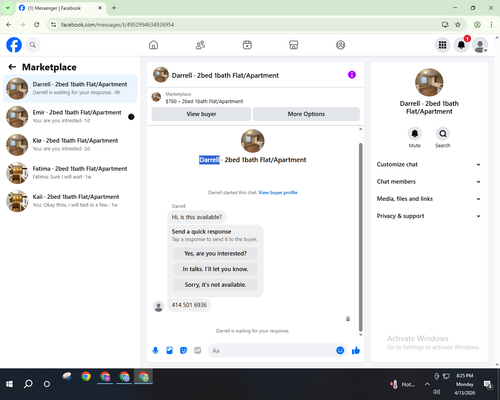This screenshot has height=400, width=500.
Task: Attach a photo file icon
Action: 170,351
